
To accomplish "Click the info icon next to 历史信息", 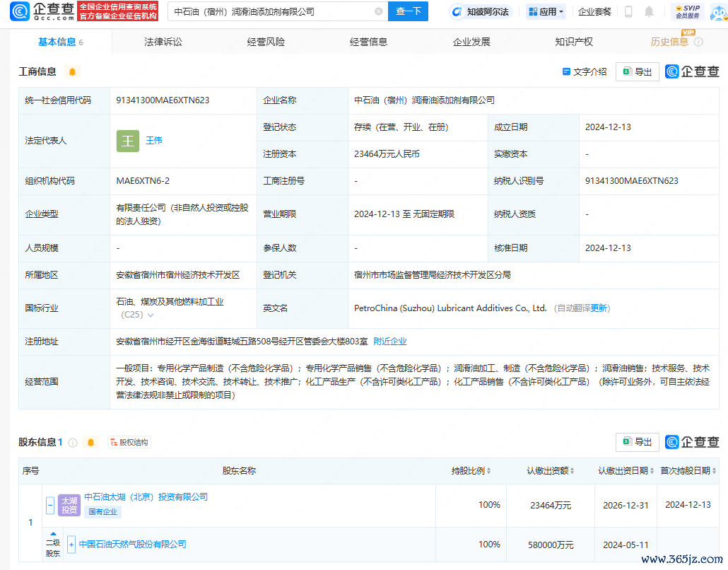I will coord(698,42).
